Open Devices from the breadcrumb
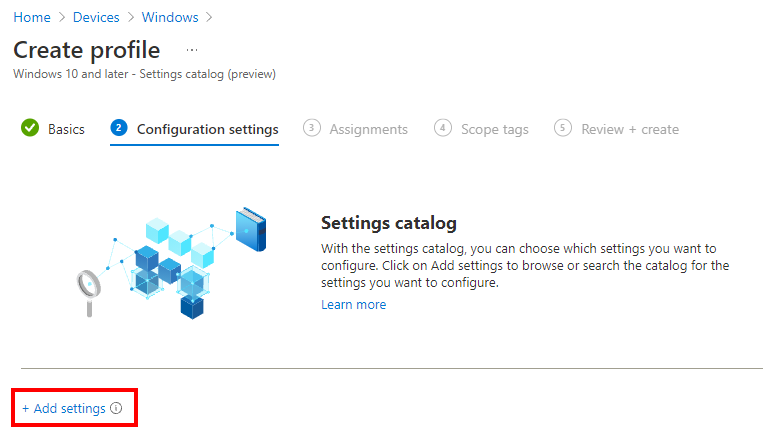 coord(96,17)
